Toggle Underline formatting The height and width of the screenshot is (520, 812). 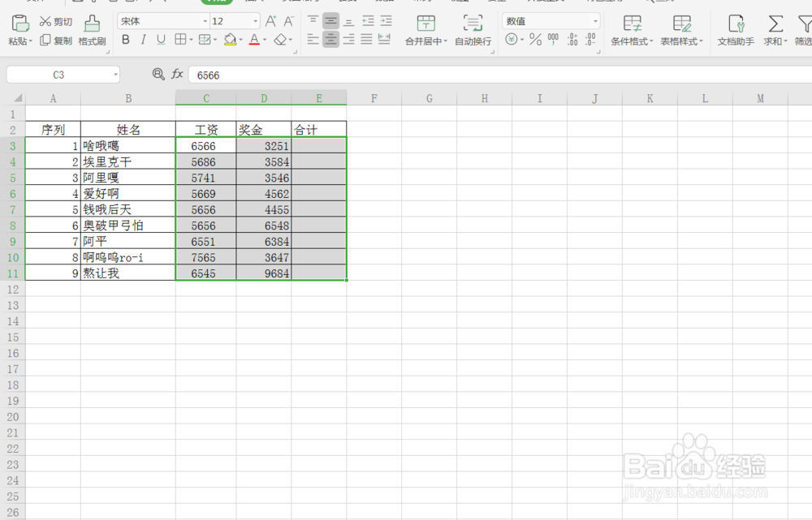click(161, 39)
